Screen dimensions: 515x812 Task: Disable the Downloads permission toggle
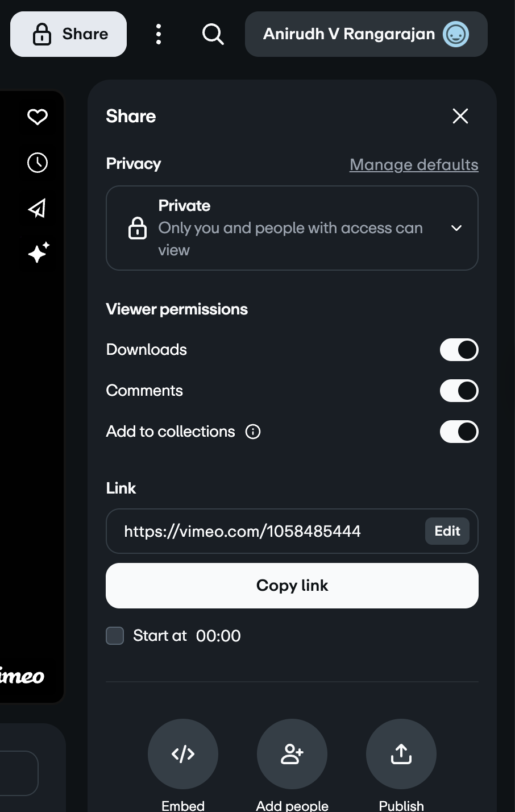coord(459,350)
